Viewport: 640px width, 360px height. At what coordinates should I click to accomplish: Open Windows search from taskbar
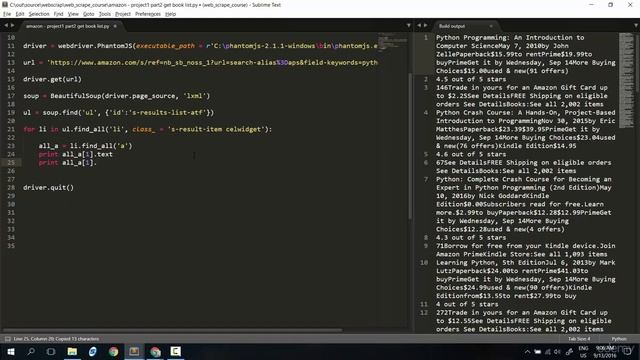(31, 351)
